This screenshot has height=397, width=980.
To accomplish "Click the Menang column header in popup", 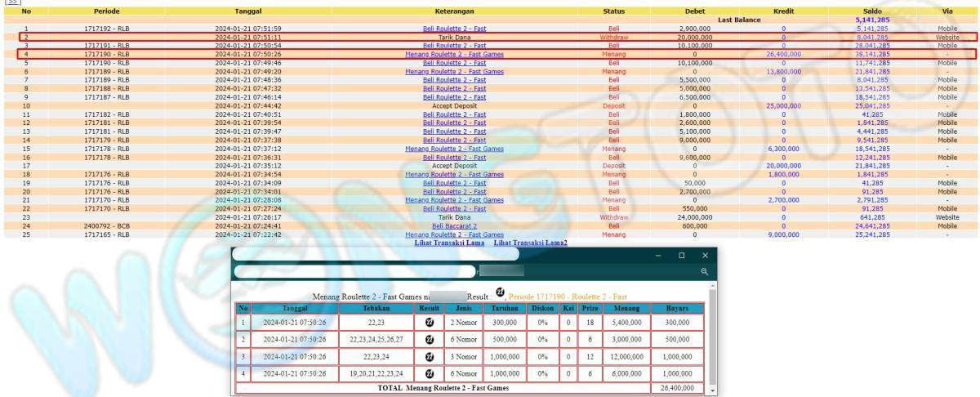I will tap(621, 307).
